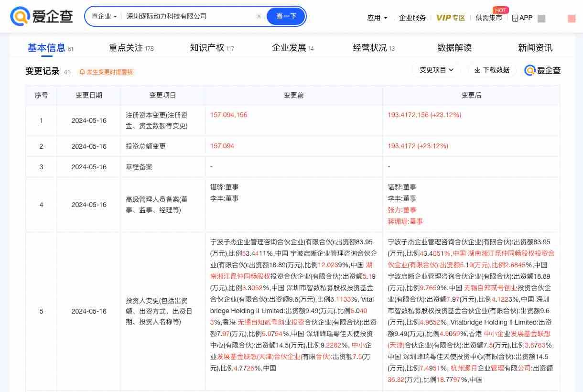583x392 pixels.
Task: Click the 爱企查 logo in the top bar
Action: pyautogui.click(x=42, y=17)
